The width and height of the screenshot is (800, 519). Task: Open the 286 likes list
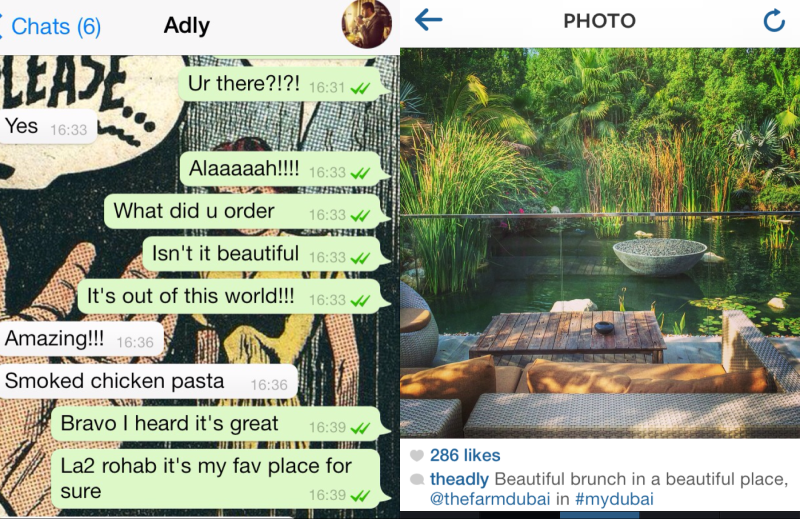point(465,455)
